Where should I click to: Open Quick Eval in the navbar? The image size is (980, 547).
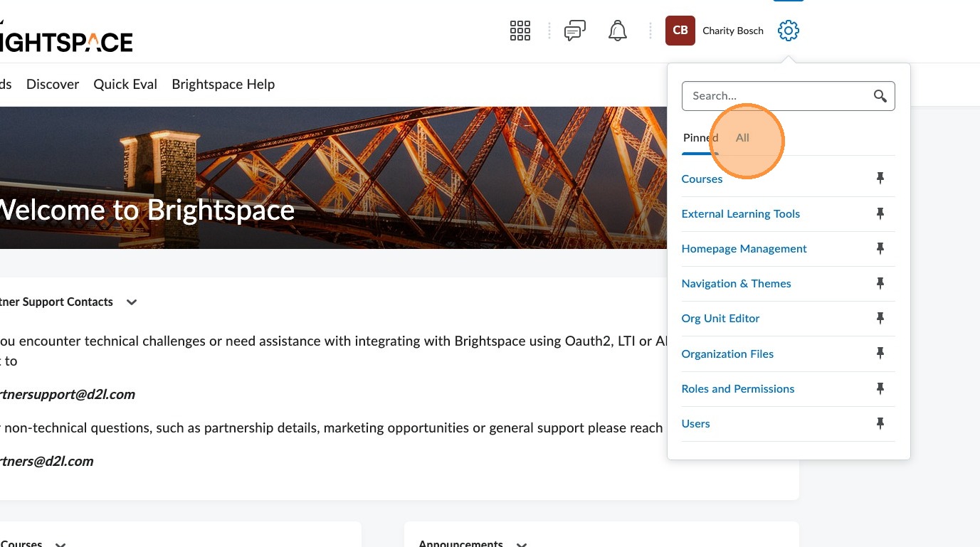pyautogui.click(x=125, y=84)
